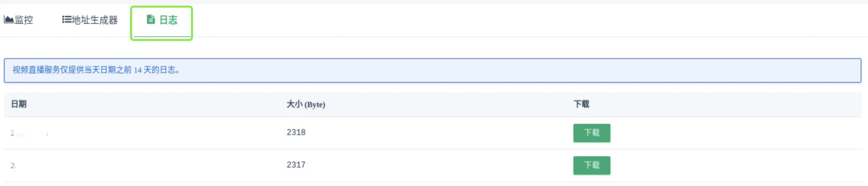Click the underline beneath the 日志 tab
868x186 pixels.
tap(162, 36)
